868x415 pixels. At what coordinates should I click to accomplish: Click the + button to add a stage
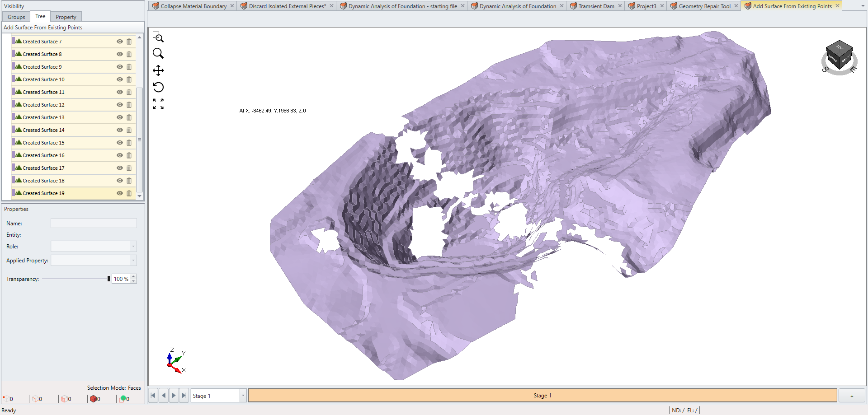[853, 395]
